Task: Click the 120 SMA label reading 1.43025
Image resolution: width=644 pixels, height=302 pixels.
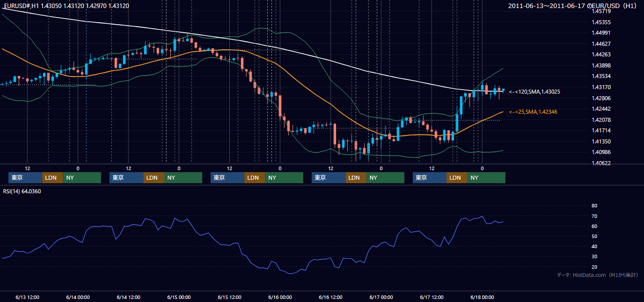Action: [x=535, y=92]
